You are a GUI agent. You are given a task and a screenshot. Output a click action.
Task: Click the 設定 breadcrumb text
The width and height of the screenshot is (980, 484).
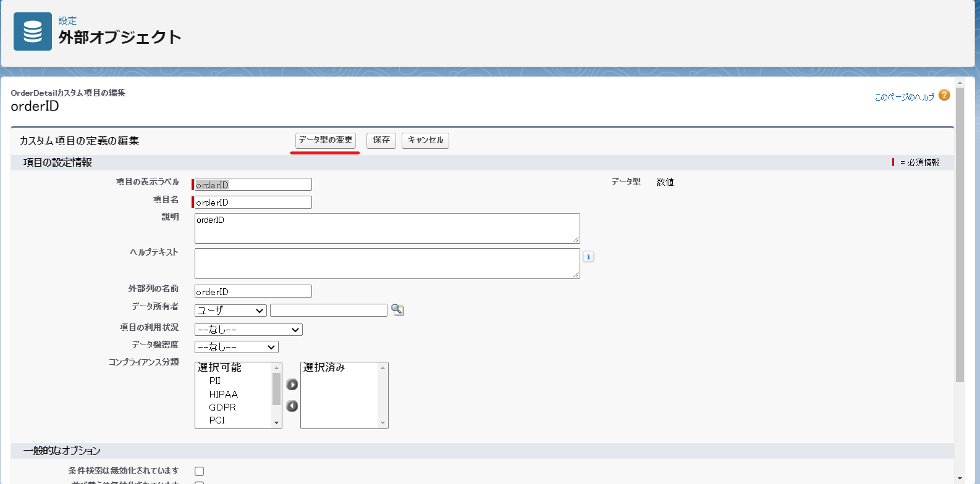point(67,20)
